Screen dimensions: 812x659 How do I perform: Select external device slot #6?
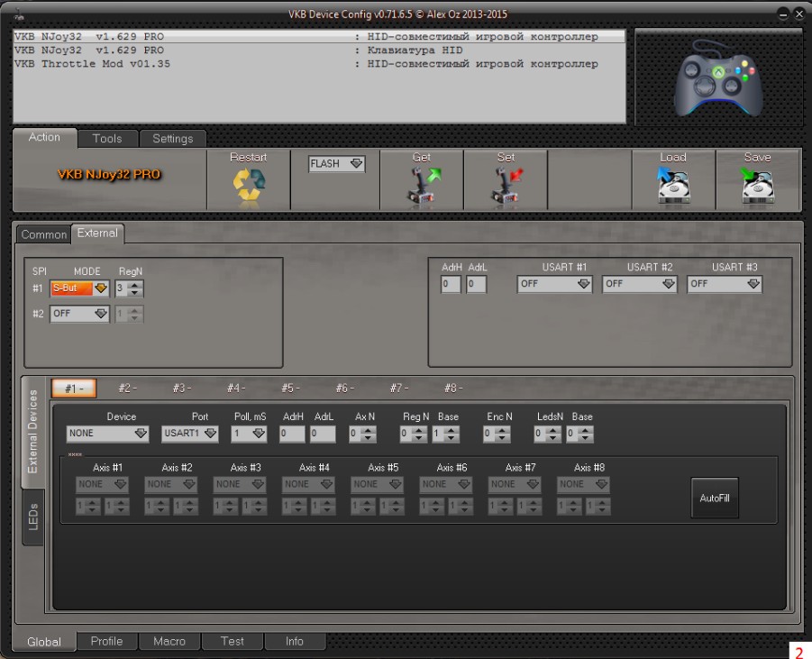(x=345, y=388)
